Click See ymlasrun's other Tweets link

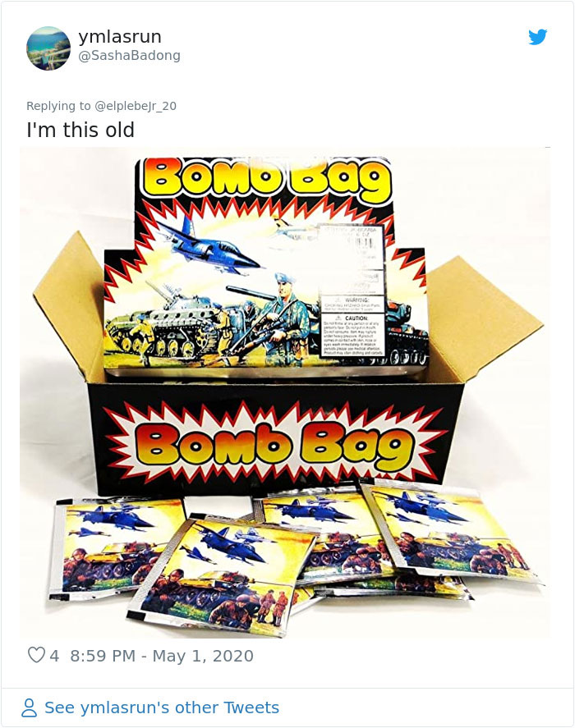pyautogui.click(x=161, y=707)
